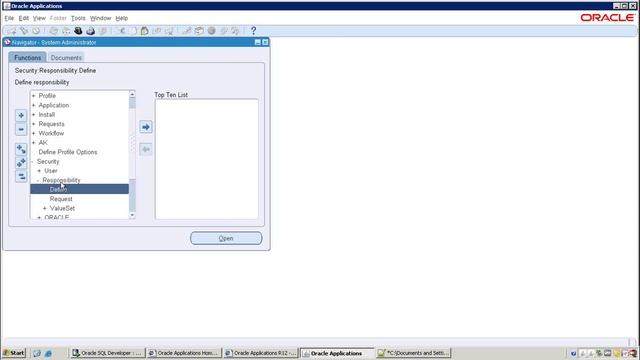Click the Collapse All navigator button
Viewport: 640px width, 360px height.
tap(21, 177)
